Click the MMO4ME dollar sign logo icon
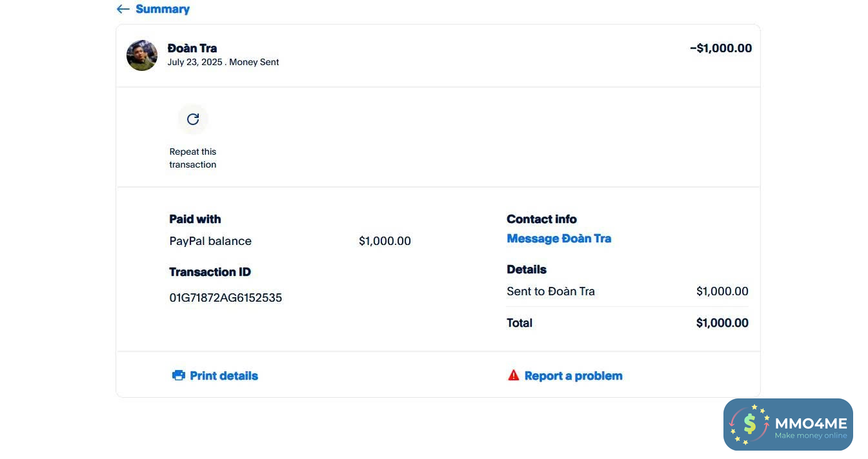 [749, 424]
